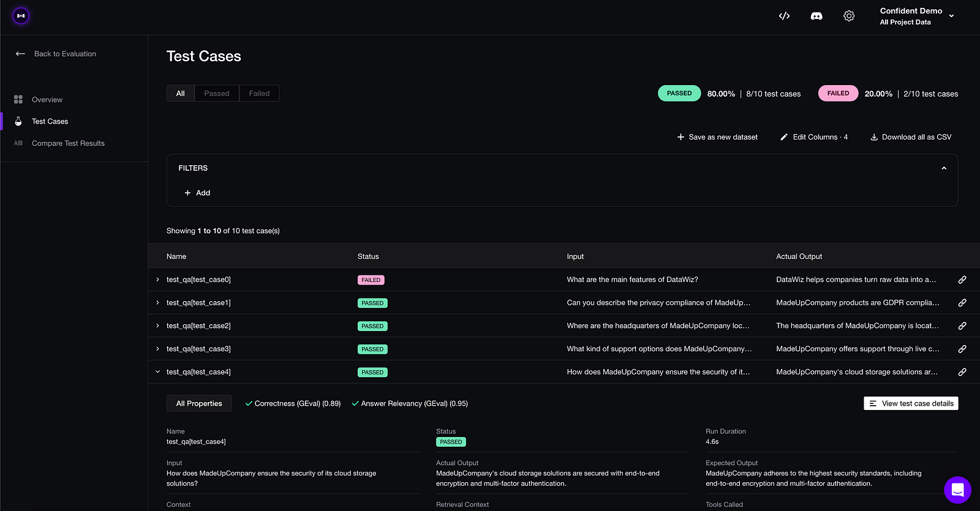The image size is (980, 511).
Task: Select the All Properties tab
Action: click(199, 403)
